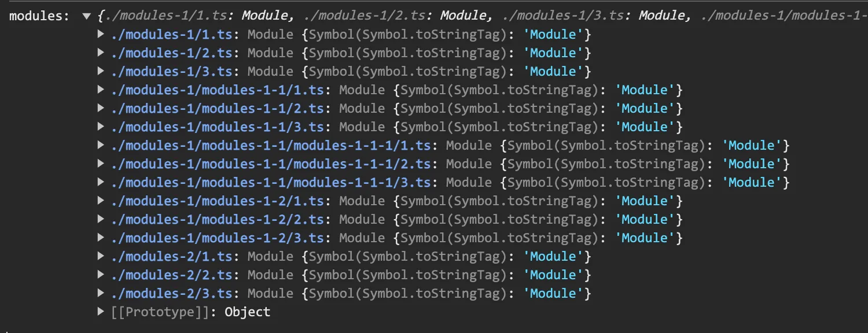This screenshot has height=333, width=868.
Task: Click the 'Module' string value for ./modules-2/1.ts
Action: pyautogui.click(x=554, y=257)
